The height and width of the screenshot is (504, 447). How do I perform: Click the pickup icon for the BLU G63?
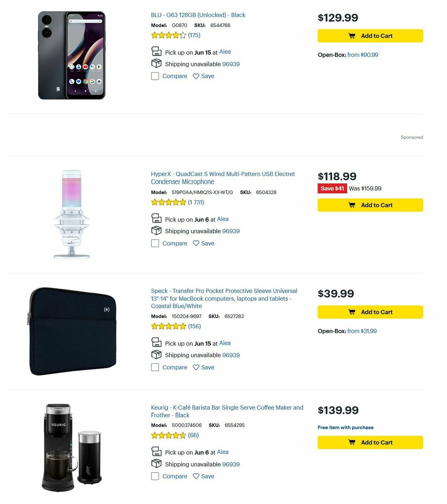[x=156, y=51]
